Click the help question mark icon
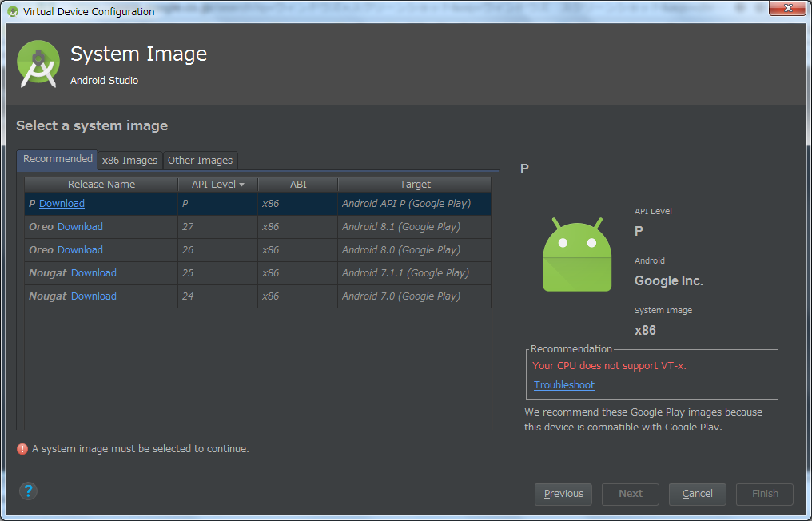812x521 pixels. coord(29,491)
